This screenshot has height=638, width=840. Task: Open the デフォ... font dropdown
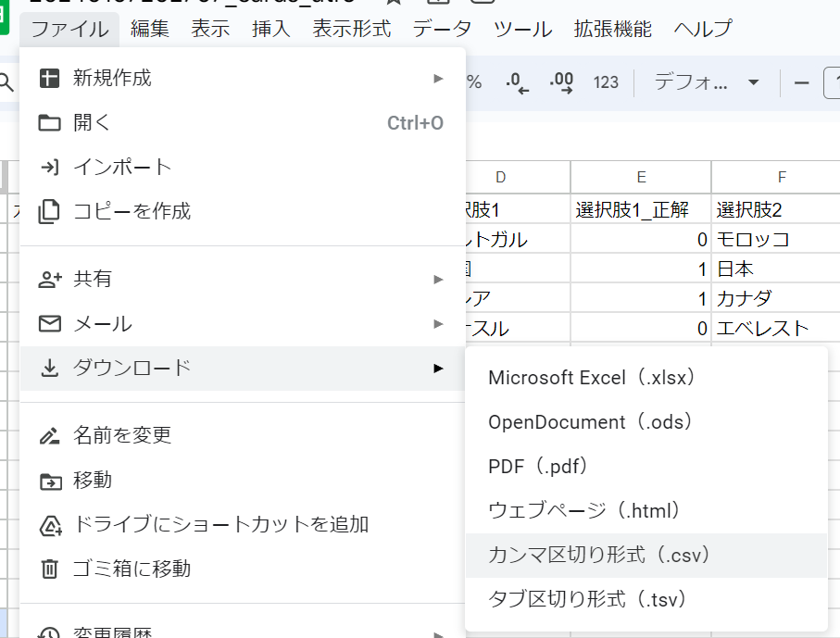click(x=707, y=82)
